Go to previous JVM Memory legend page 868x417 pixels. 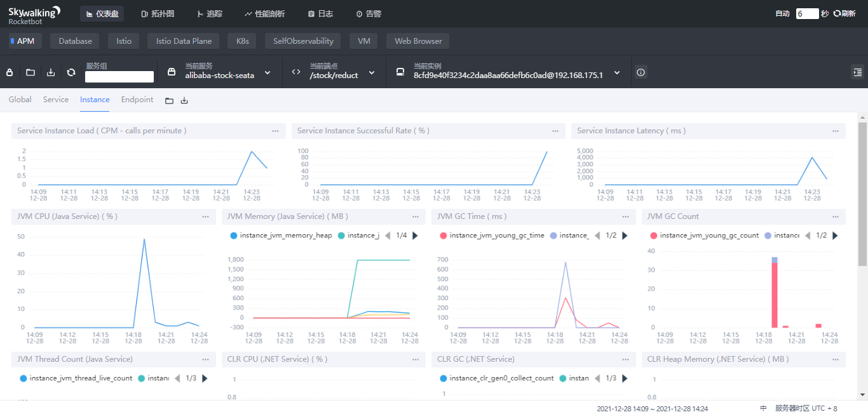388,235
